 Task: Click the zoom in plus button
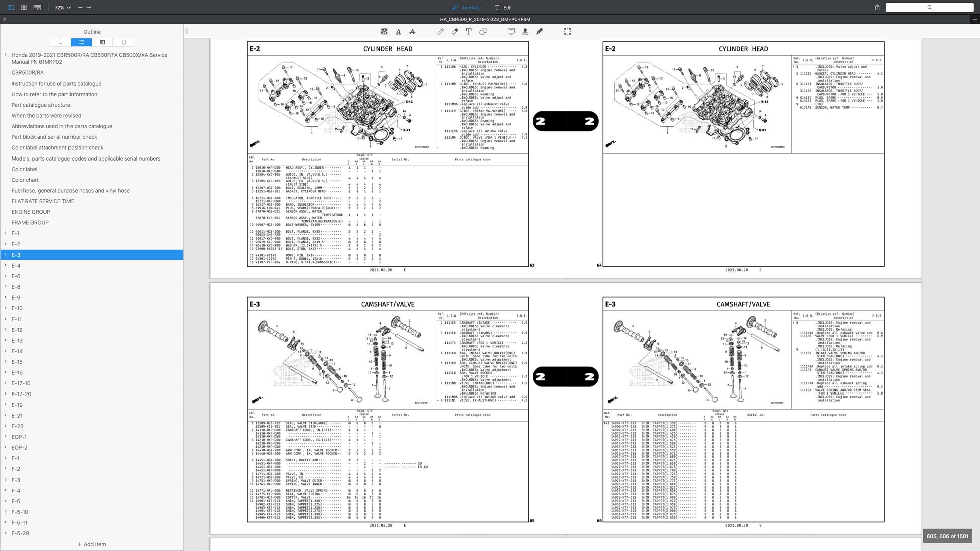(89, 8)
